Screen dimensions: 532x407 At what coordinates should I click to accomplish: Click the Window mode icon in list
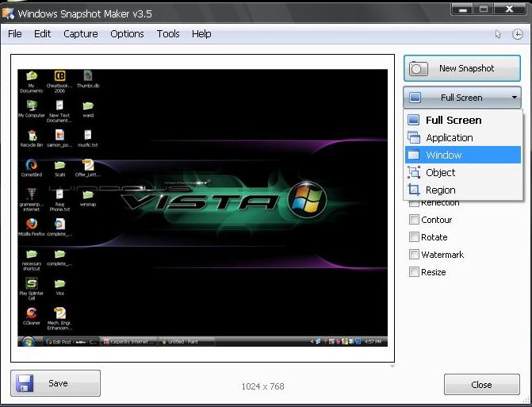[x=414, y=155]
